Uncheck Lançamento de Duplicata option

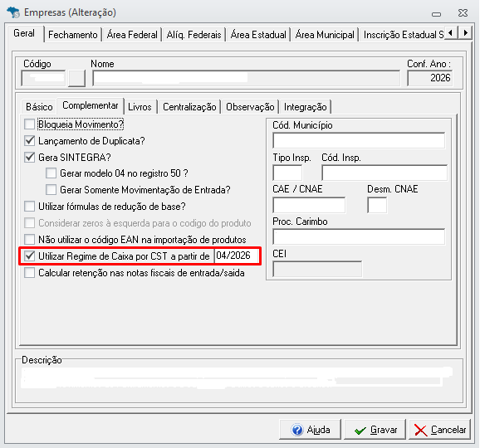click(29, 141)
